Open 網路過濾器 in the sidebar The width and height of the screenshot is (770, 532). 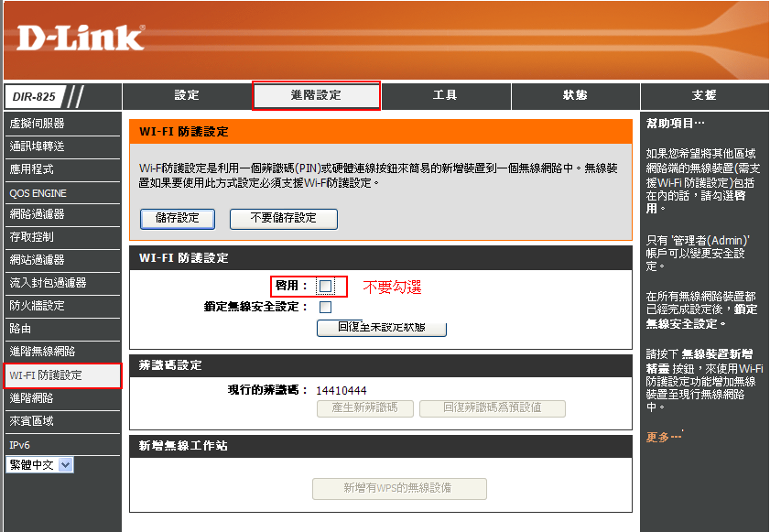tap(62, 214)
